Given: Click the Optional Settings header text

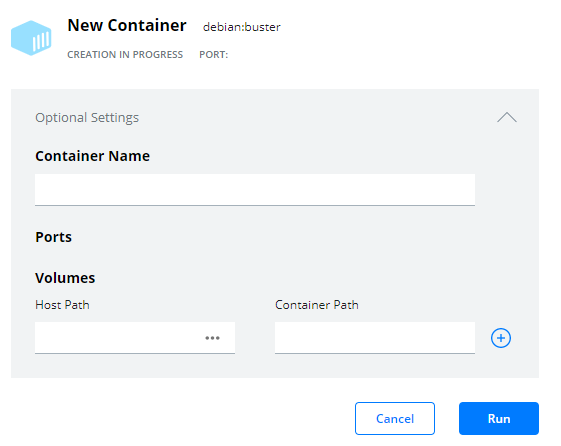Looking at the screenshot, I should (x=87, y=118).
